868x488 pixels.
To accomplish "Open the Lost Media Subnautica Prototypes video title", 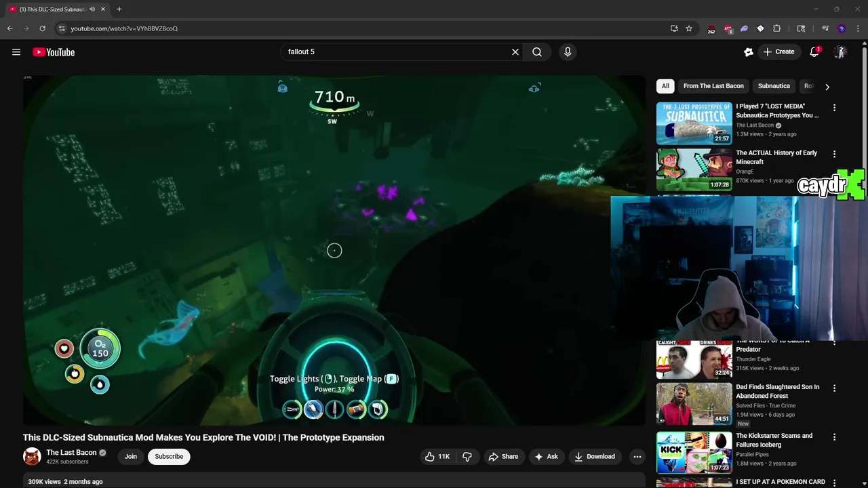I will point(777,110).
